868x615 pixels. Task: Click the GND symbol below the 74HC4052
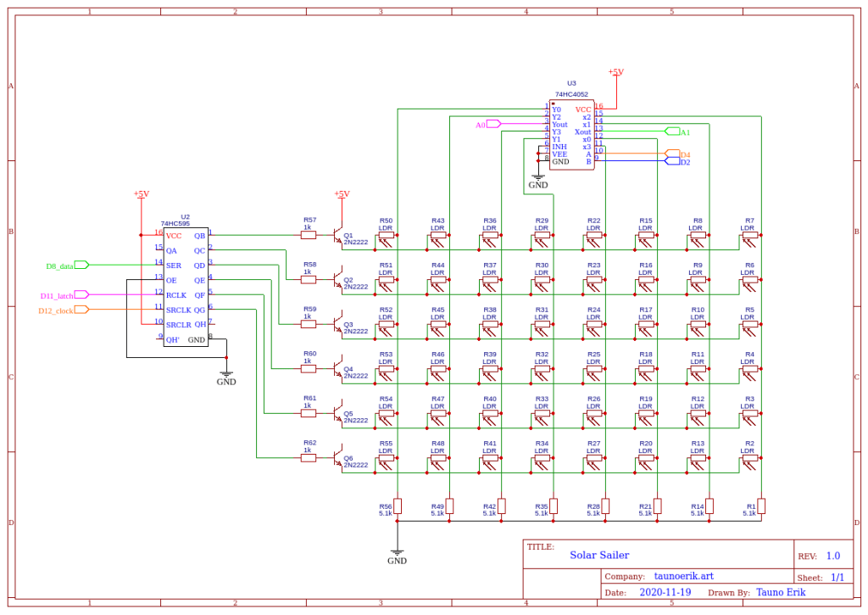coord(538,180)
